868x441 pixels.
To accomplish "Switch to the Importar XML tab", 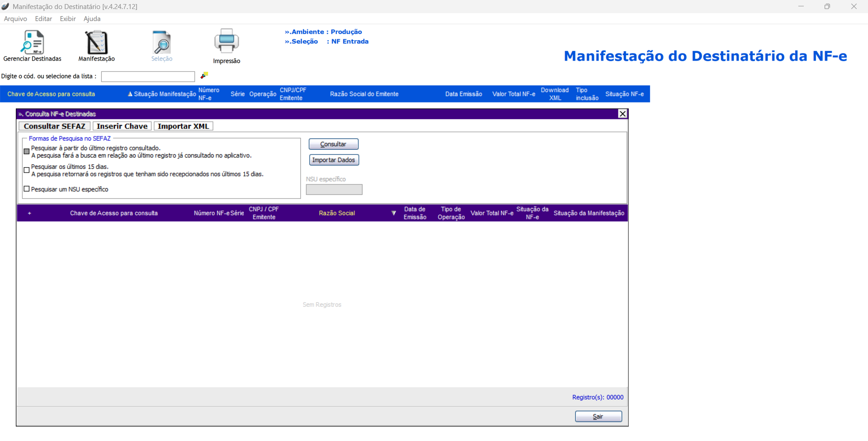I will tap(183, 126).
